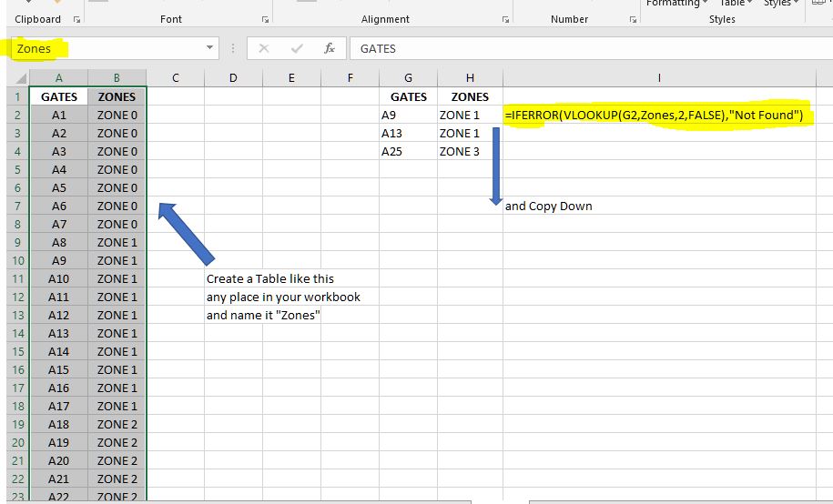Select row 10 header
833x504 pixels.
click(17, 261)
